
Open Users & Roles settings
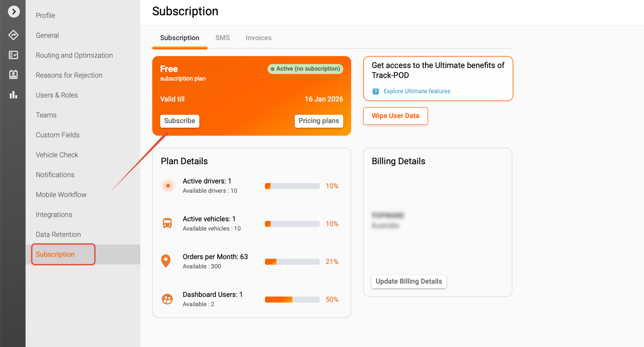(x=57, y=95)
